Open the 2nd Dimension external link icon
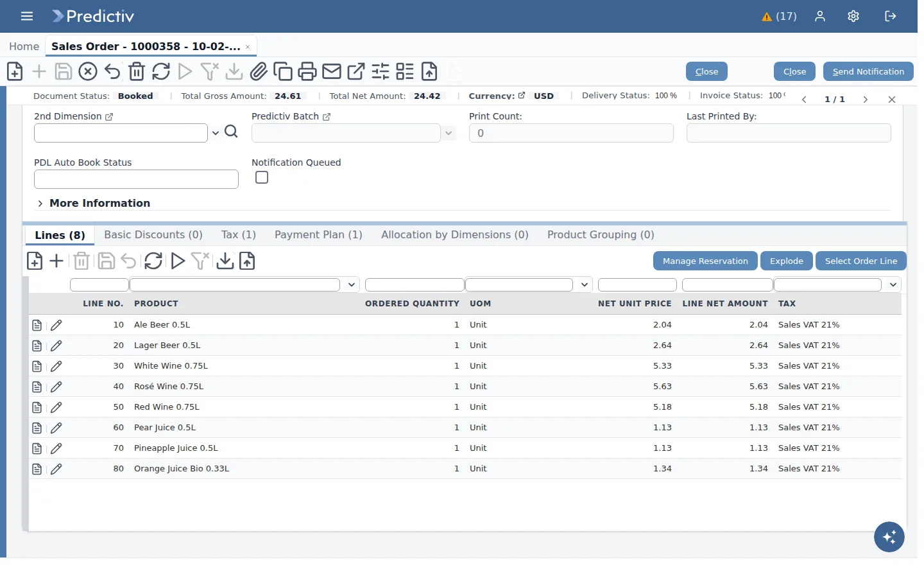Screen dimensions: 924x578 coord(109,117)
